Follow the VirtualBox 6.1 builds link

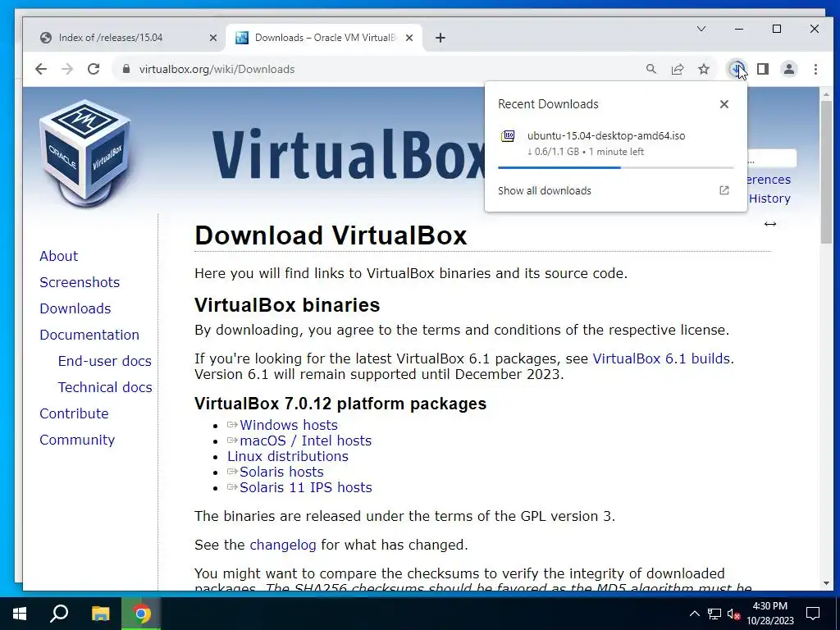pos(661,358)
